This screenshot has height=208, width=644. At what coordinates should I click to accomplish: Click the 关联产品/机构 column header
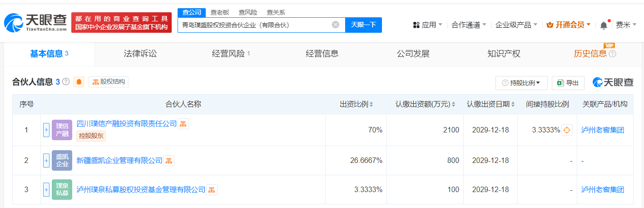coord(605,104)
